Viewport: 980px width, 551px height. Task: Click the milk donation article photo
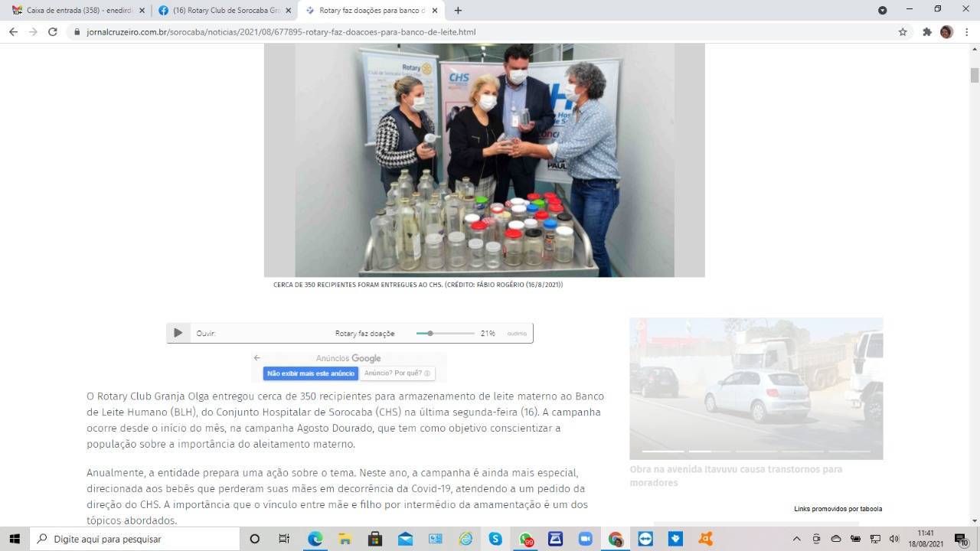coord(484,159)
